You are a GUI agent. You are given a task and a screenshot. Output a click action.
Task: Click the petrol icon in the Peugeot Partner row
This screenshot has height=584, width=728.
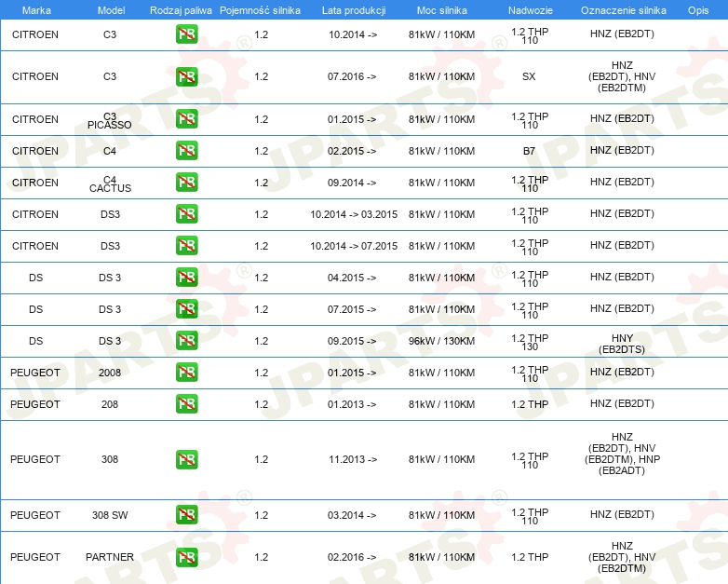(x=186, y=557)
